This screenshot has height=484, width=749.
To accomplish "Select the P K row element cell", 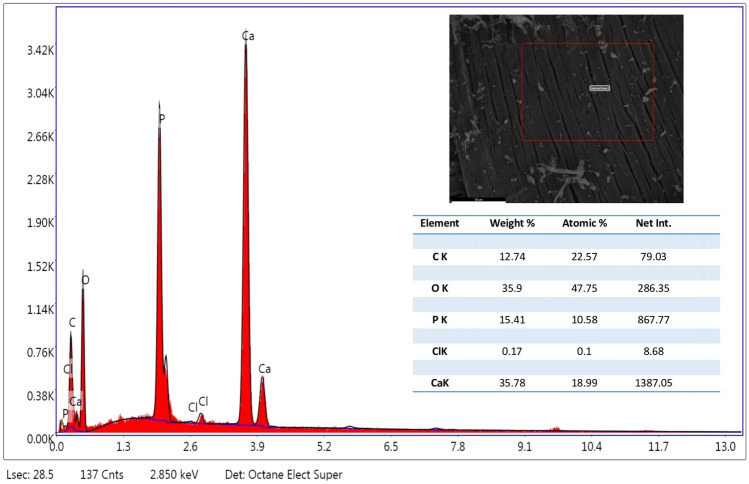I will click(440, 320).
